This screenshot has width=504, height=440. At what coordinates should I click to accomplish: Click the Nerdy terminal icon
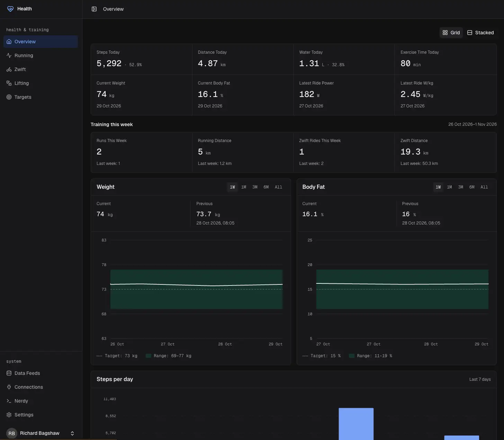(x=9, y=401)
